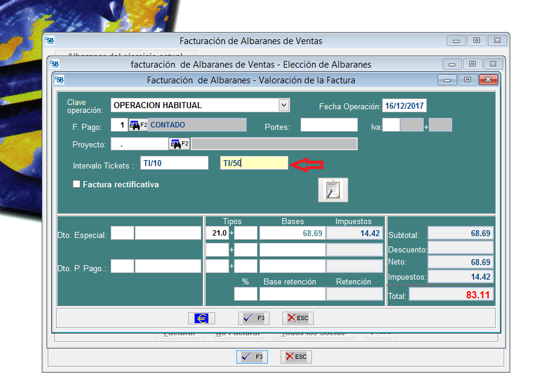Click the F2 lookup icon beside F. Pago
Image resolution: width=552 pixels, height=392 pixels.
pos(138,126)
